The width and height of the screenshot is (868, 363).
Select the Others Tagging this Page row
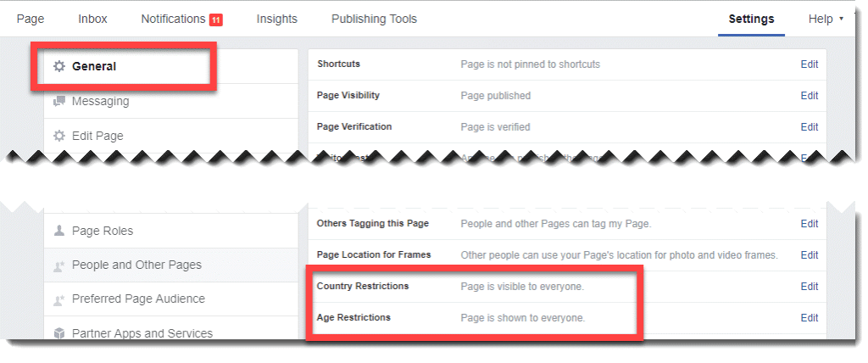[372, 224]
